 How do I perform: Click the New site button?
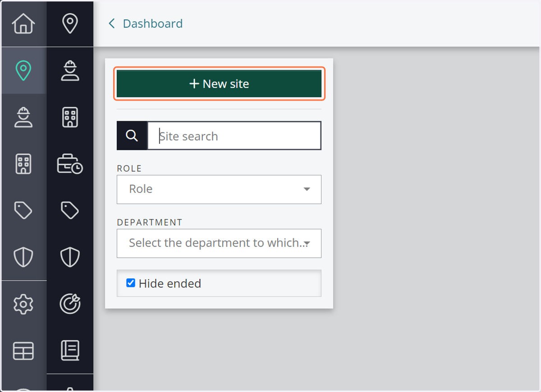click(219, 84)
